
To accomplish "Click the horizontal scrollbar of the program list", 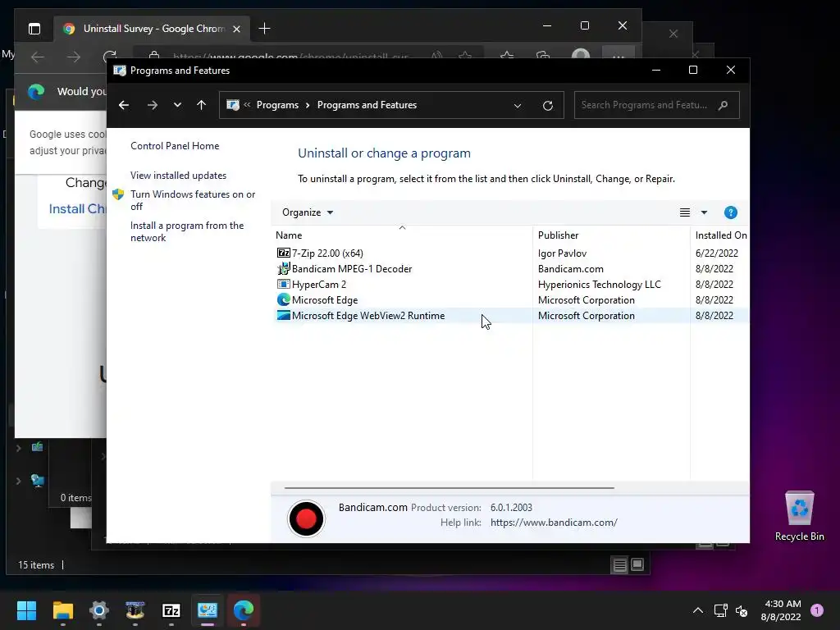I will point(449,488).
